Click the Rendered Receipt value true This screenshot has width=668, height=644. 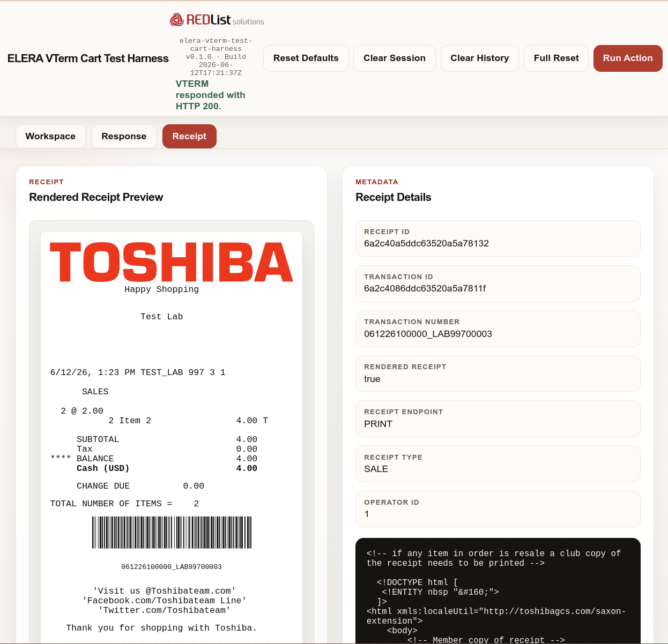[372, 379]
